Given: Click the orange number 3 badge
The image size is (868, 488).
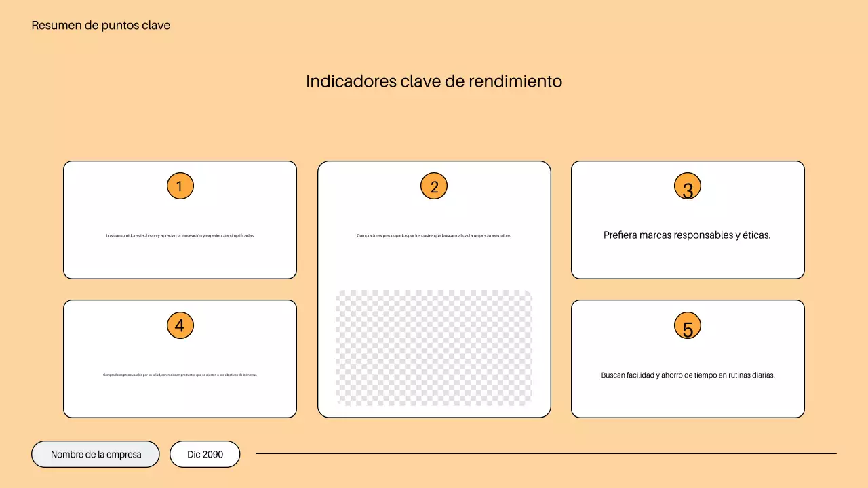Looking at the screenshot, I should click(687, 186).
